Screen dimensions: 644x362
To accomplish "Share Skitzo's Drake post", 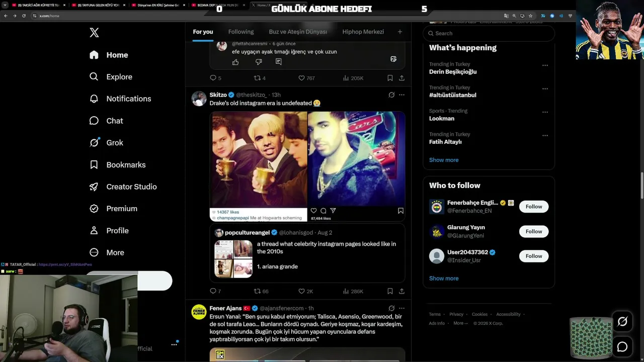I will (401, 291).
